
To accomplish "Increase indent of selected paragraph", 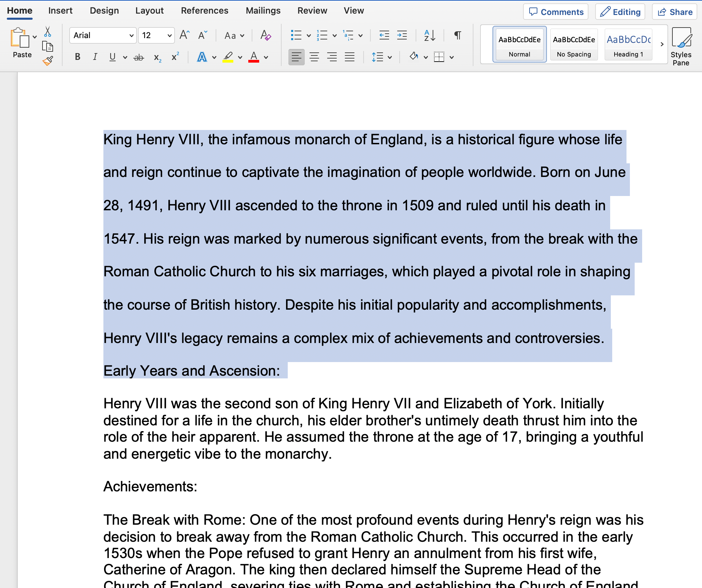I will point(402,35).
